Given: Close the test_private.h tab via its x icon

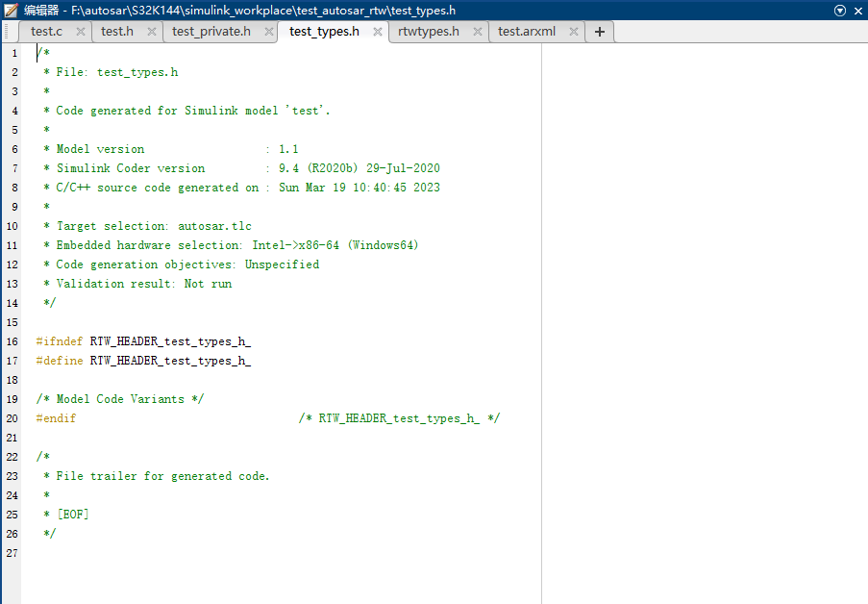Looking at the screenshot, I should (267, 31).
